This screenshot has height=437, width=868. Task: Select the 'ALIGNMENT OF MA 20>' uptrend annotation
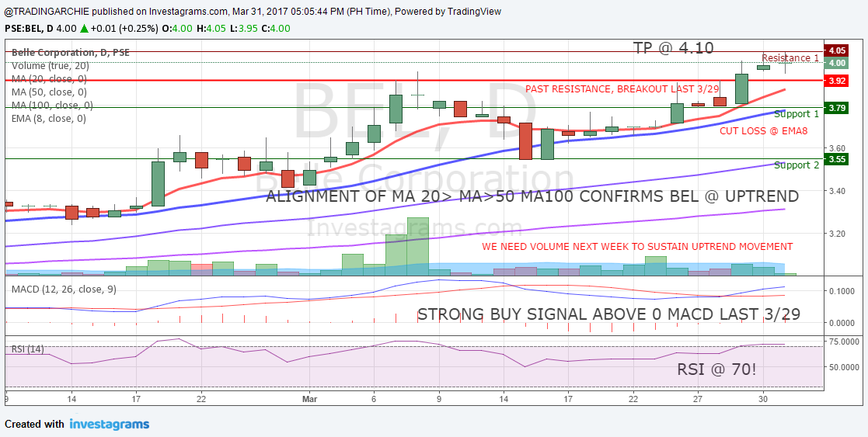click(532, 196)
